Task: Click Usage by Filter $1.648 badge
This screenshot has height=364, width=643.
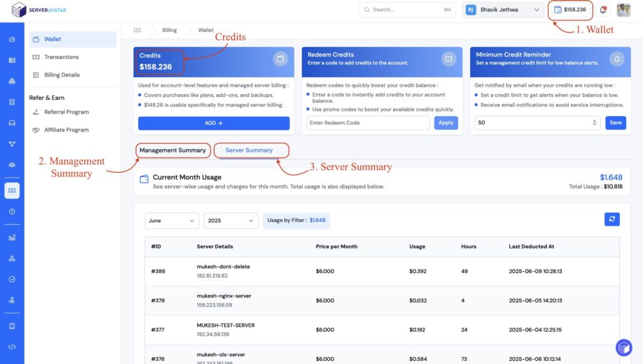Action: 296,220
